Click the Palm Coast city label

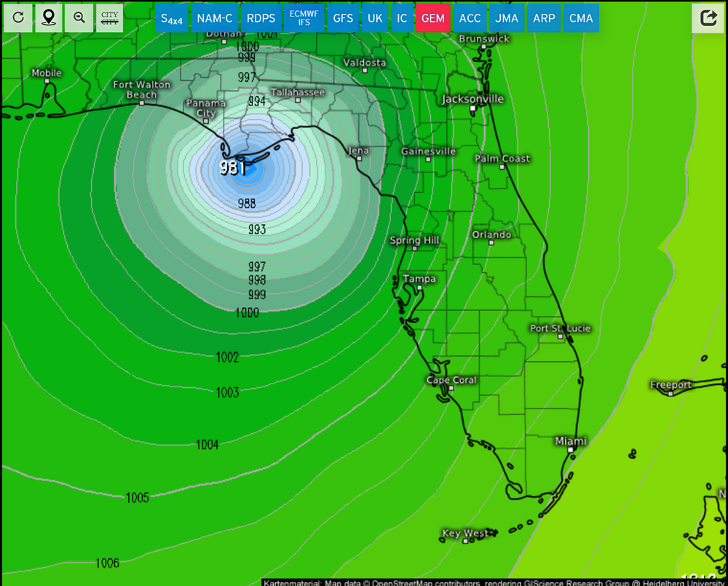coord(502,159)
